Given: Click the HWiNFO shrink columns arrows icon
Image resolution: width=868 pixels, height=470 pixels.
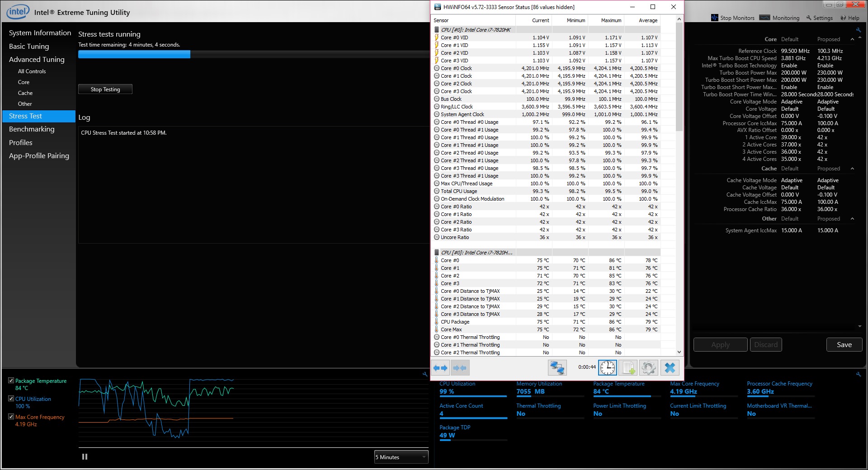Looking at the screenshot, I should click(460, 368).
